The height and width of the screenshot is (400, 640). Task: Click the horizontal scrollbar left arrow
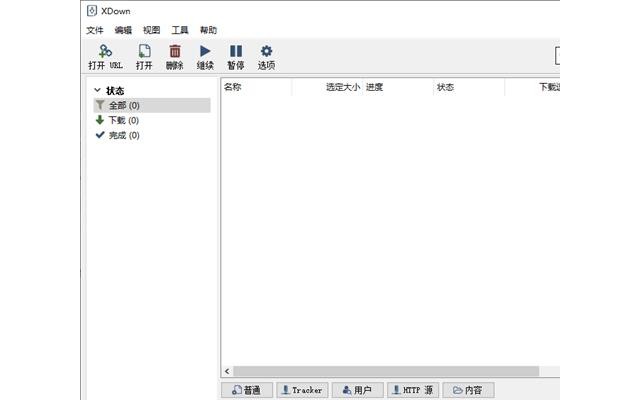point(227,371)
